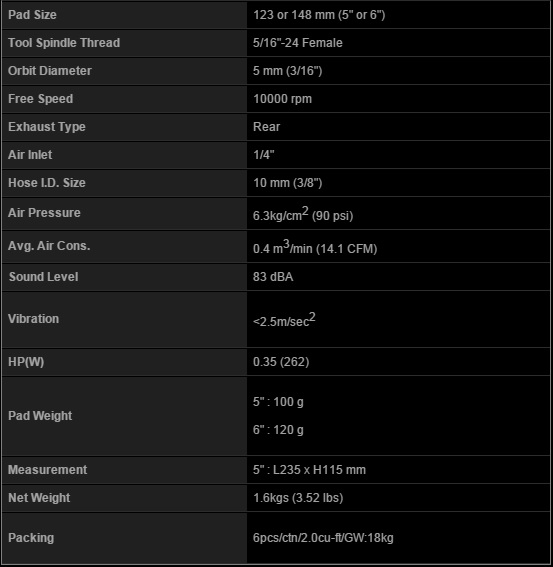Image resolution: width=553 pixels, height=567 pixels.
Task: Click the Orbit Diameter label
Action: pos(50,71)
